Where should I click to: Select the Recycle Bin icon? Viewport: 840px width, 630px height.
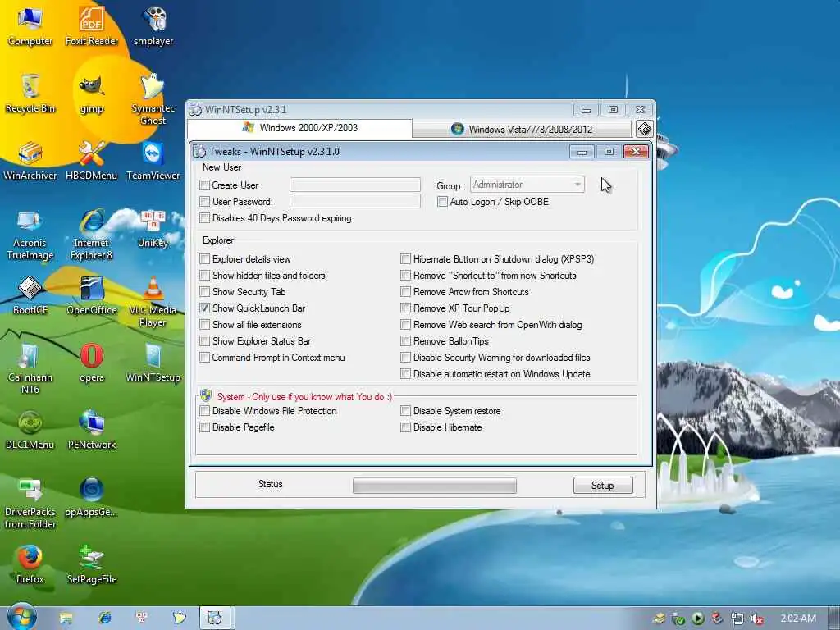point(30,94)
